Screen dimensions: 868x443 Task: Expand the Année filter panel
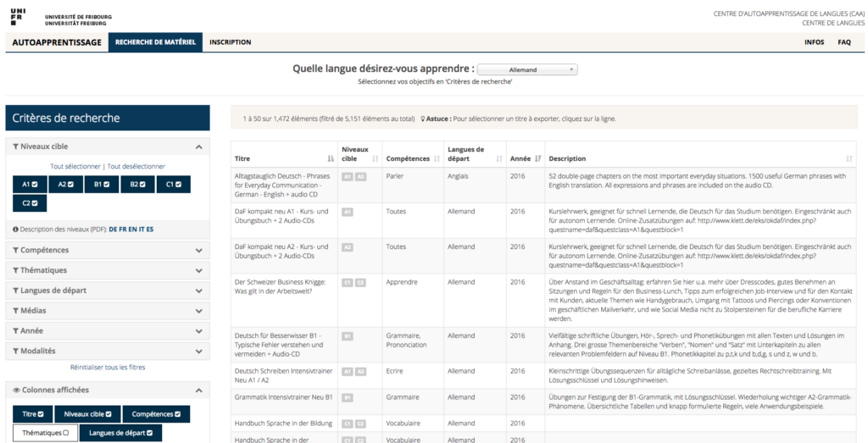108,330
